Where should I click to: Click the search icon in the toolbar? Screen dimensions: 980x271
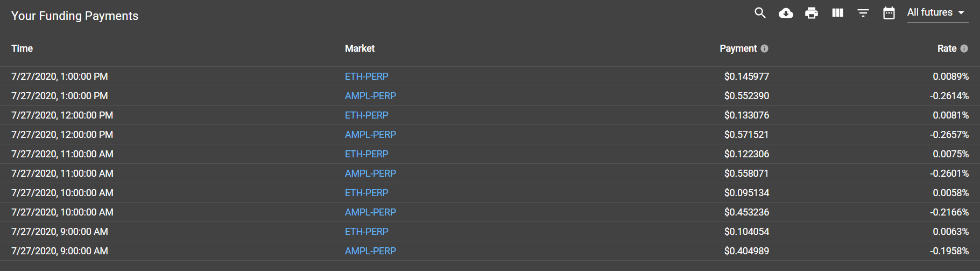tap(760, 13)
